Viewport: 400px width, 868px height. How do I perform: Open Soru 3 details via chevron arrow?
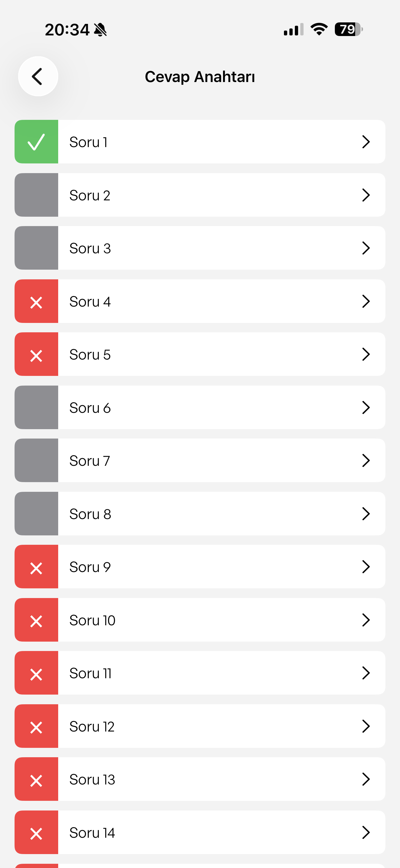pyautogui.click(x=366, y=248)
